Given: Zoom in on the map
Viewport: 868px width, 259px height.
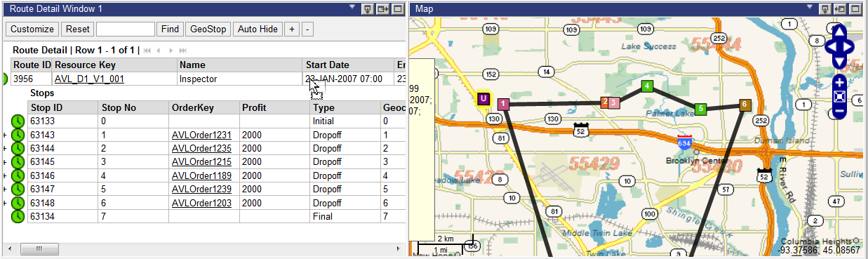Looking at the screenshot, I should pos(839,83).
